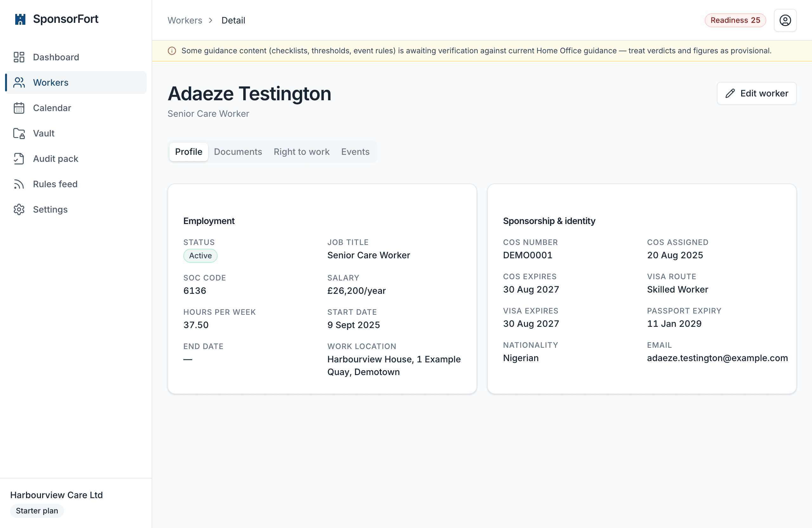
Task: Open the Dashboard grid icon
Action: (19, 57)
